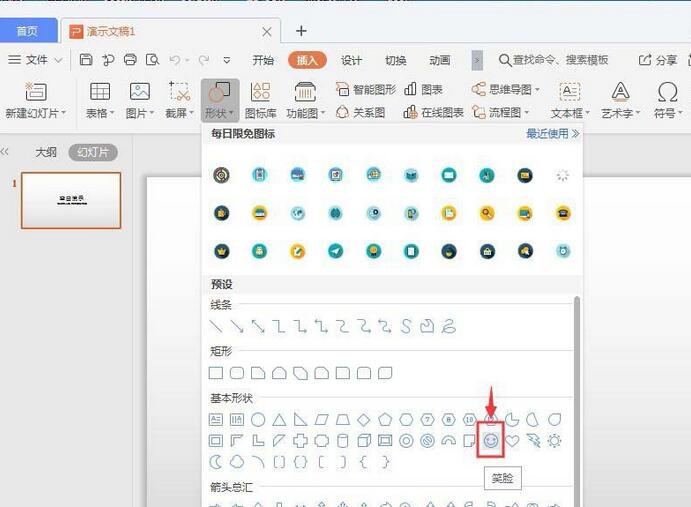Choose the right triangle shape
The image size is (691, 507).
click(300, 419)
